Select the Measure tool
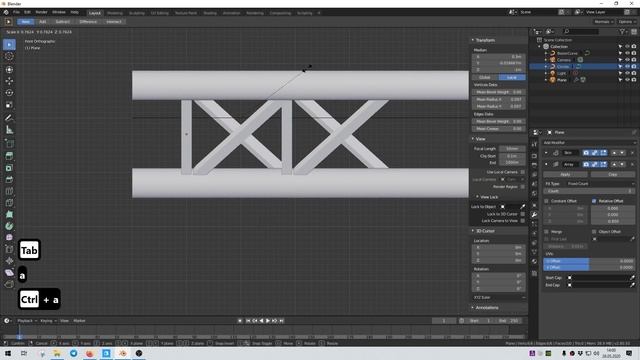This screenshot has height=360, width=640. point(9,130)
